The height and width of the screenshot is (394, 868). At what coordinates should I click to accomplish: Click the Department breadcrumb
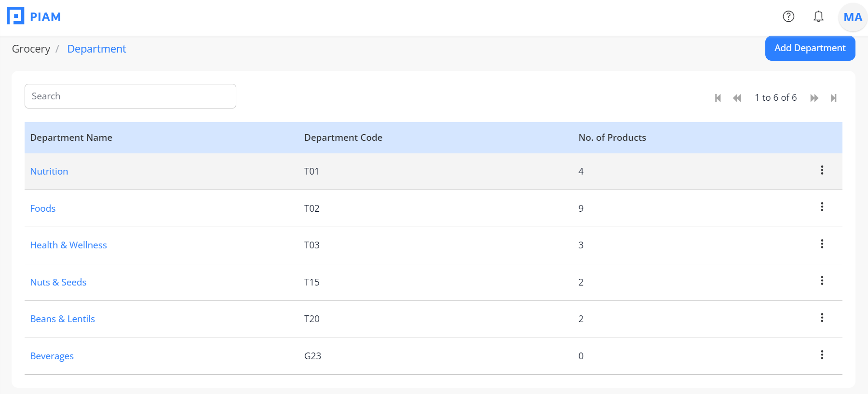(96, 49)
